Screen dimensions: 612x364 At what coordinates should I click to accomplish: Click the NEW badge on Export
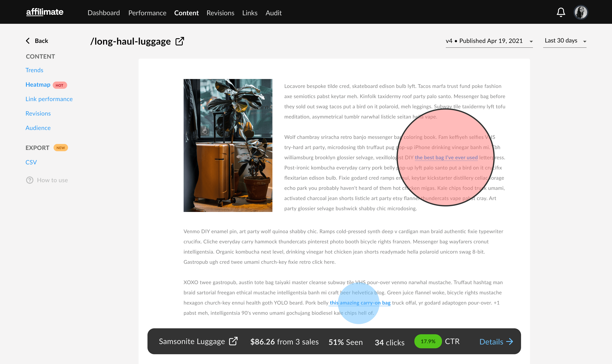pyautogui.click(x=61, y=147)
